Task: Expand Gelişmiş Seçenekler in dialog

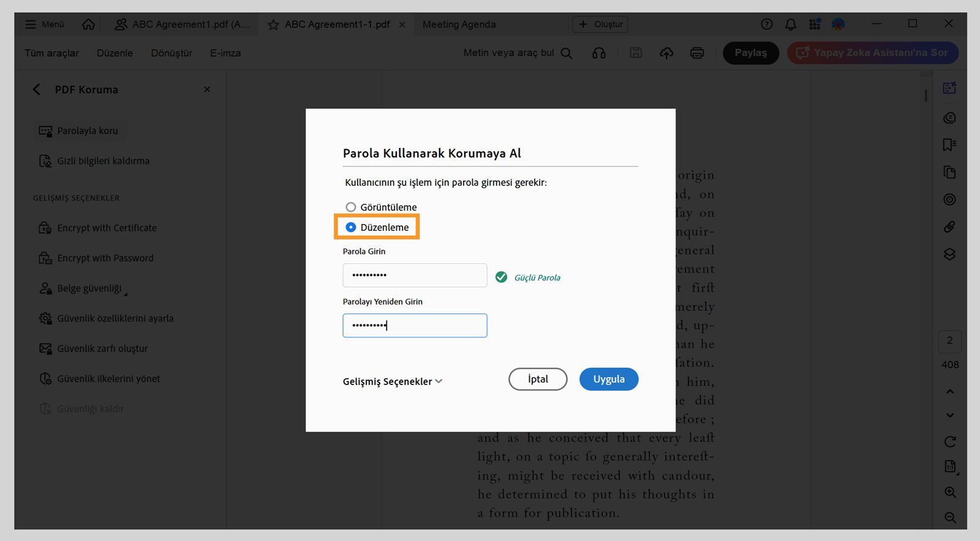Action: tap(393, 381)
